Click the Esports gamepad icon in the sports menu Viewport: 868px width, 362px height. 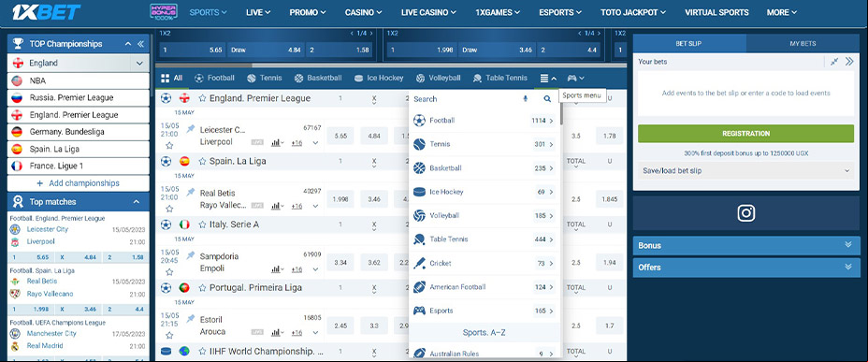click(419, 311)
